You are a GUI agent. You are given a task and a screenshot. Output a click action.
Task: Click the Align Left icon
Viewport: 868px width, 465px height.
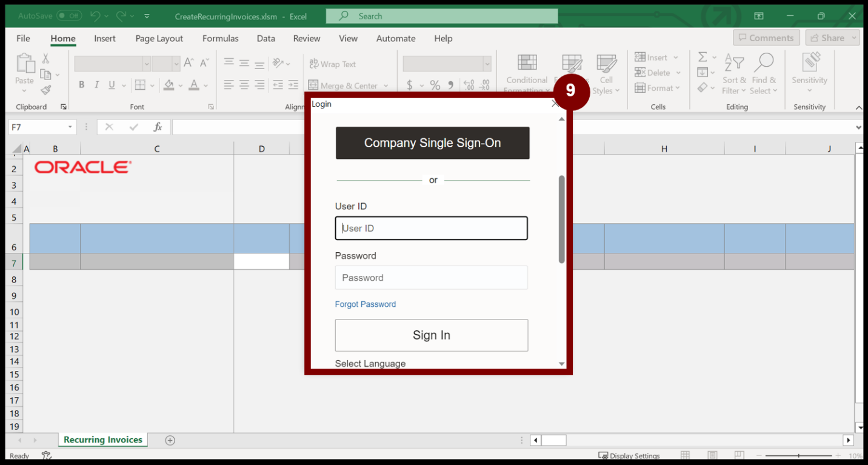click(229, 85)
